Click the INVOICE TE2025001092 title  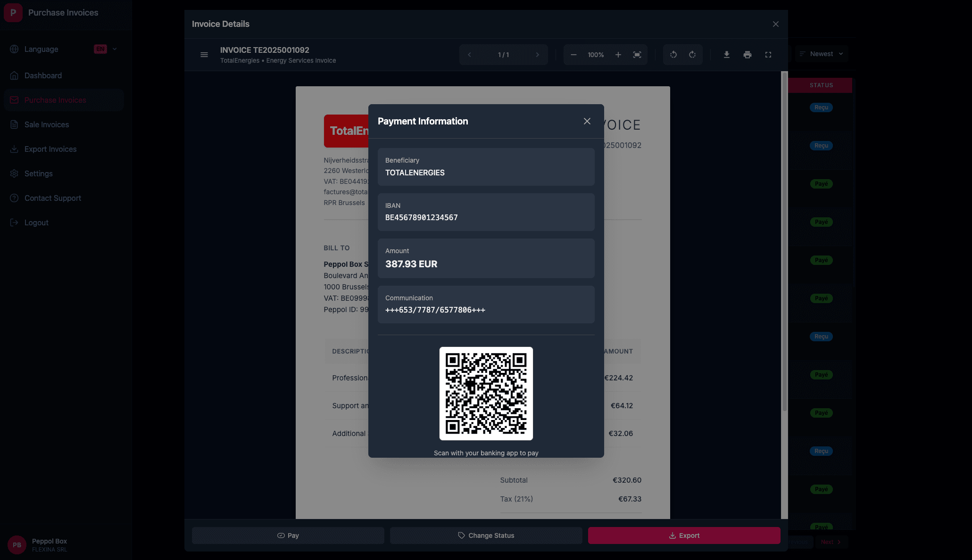[265, 50]
